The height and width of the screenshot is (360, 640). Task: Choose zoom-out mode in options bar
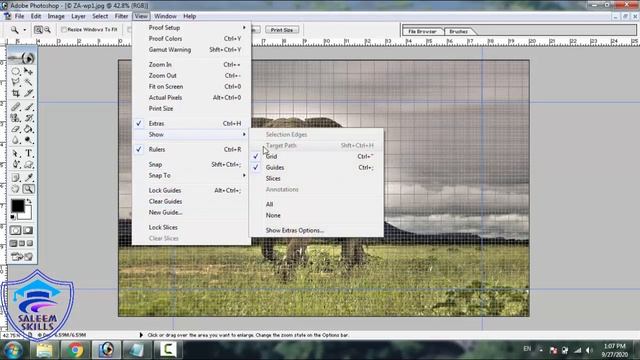47,30
